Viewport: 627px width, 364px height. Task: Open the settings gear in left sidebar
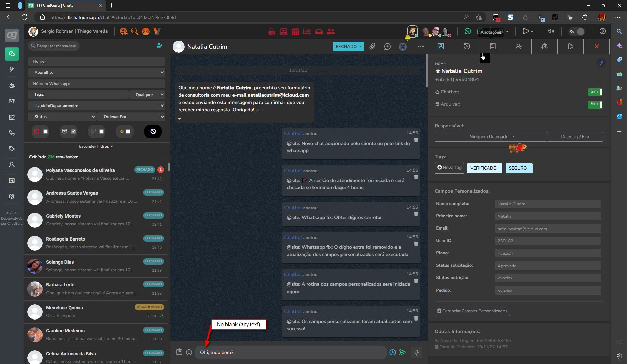pos(12,196)
